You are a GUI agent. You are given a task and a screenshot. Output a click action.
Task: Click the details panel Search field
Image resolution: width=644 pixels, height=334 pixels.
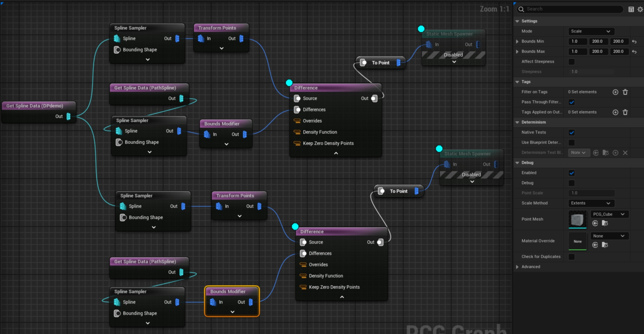[572, 9]
